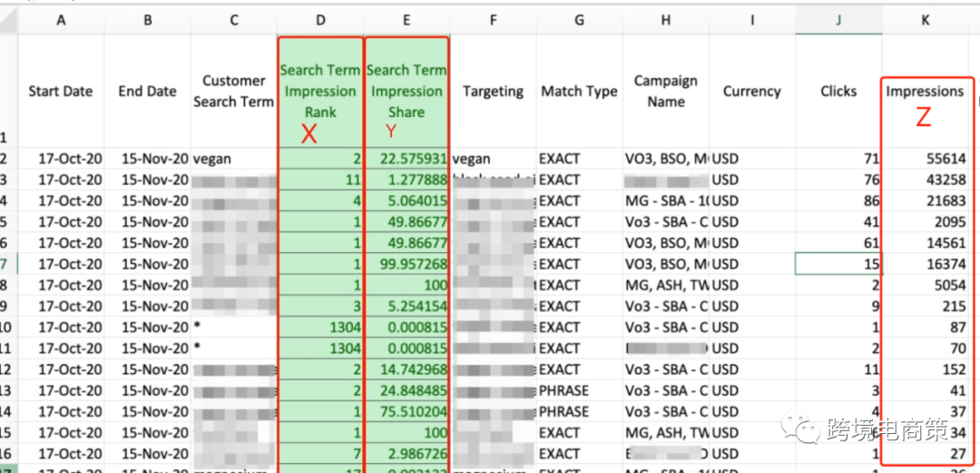Screen dimensions: 980x473
Task: Click impression share cell 99.957268
Action: point(406,264)
